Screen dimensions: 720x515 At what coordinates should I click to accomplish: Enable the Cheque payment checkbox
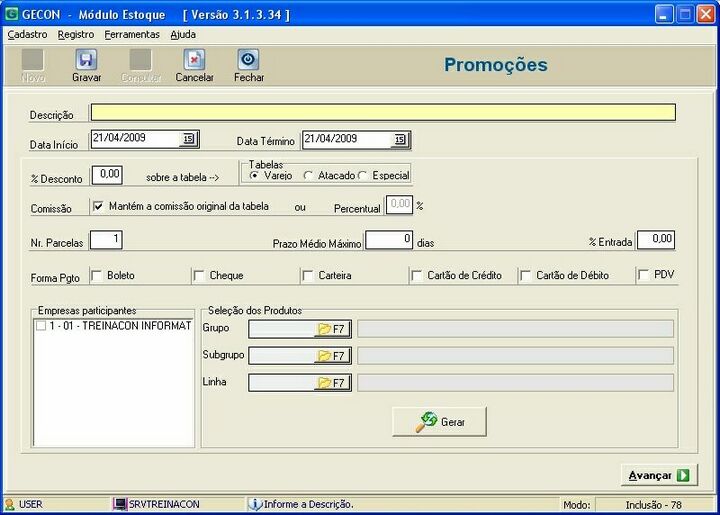[x=199, y=275]
